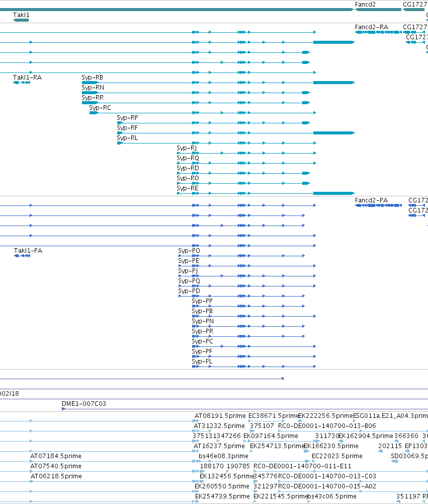Select the Syp-RC transcript label

click(100, 108)
